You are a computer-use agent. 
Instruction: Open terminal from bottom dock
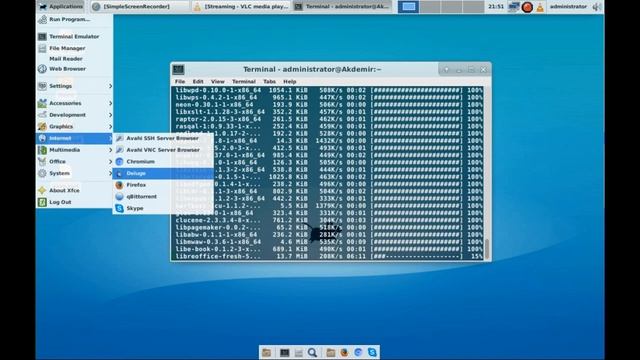pos(284,352)
